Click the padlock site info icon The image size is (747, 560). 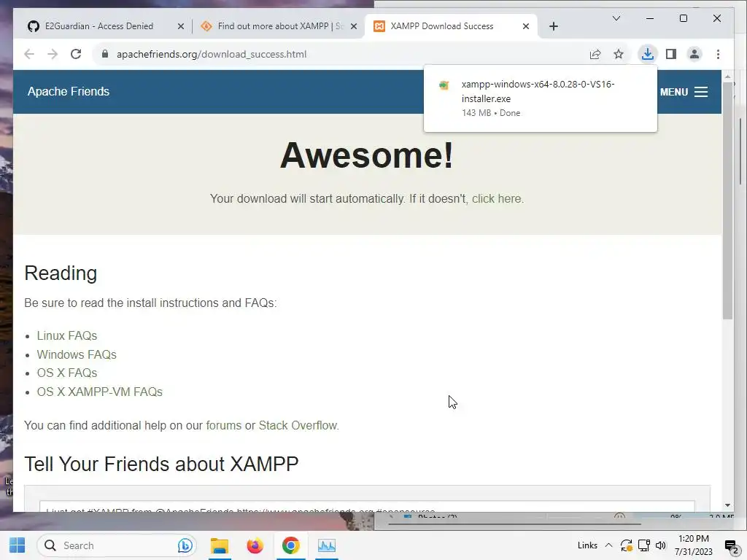click(105, 54)
